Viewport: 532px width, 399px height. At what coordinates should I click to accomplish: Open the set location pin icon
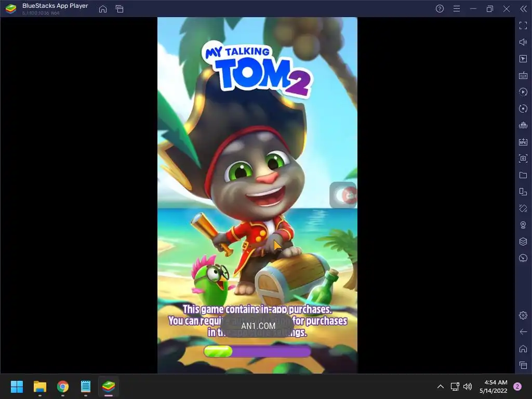(x=523, y=225)
